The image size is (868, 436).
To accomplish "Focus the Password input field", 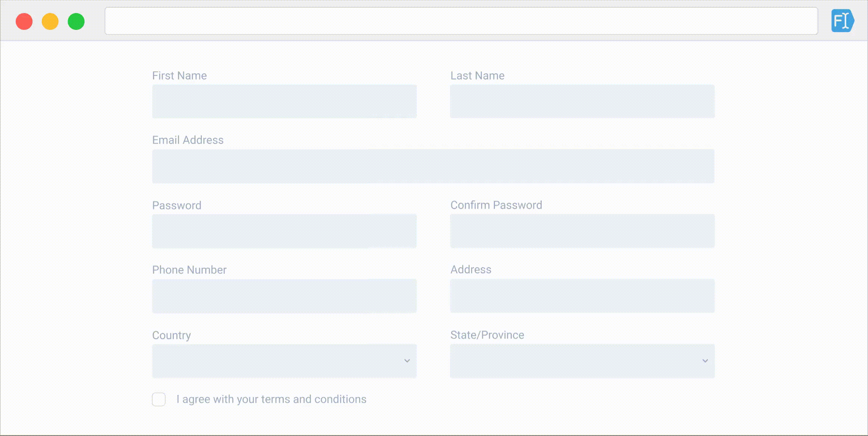I will [284, 231].
